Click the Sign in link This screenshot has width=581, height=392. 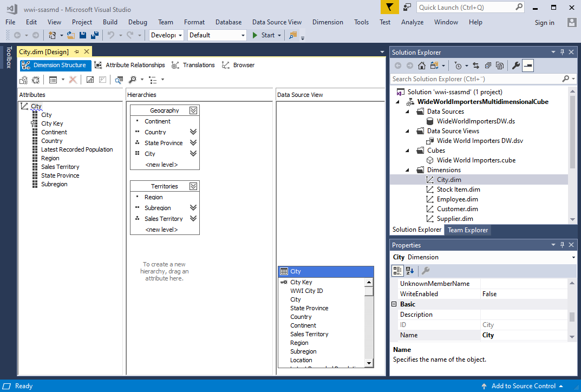(544, 23)
